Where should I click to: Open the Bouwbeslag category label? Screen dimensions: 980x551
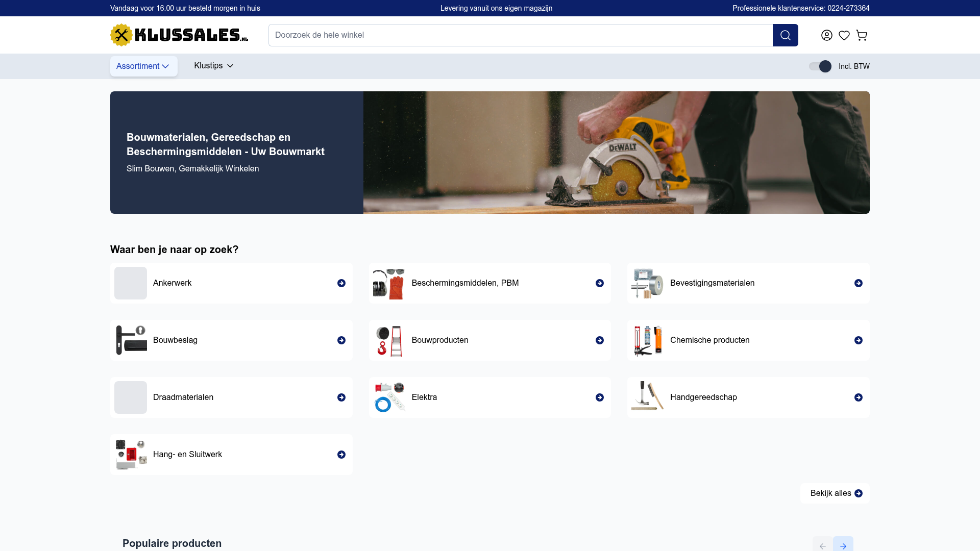[175, 340]
